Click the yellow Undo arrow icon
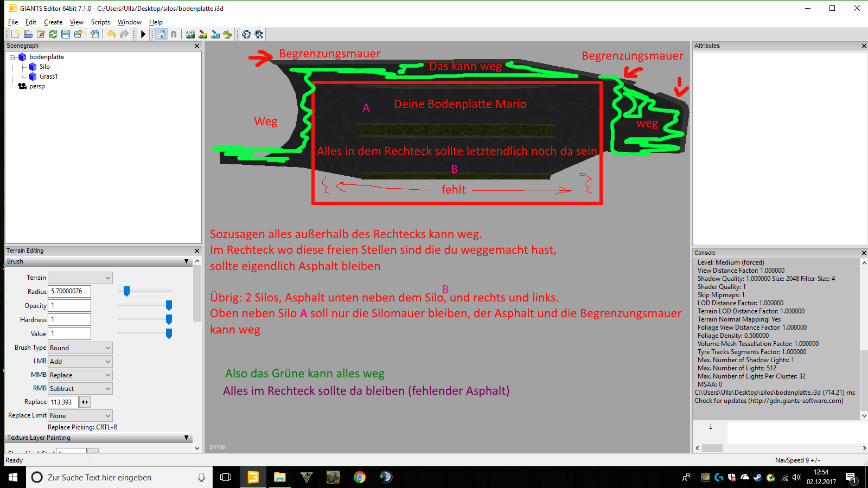 [111, 34]
